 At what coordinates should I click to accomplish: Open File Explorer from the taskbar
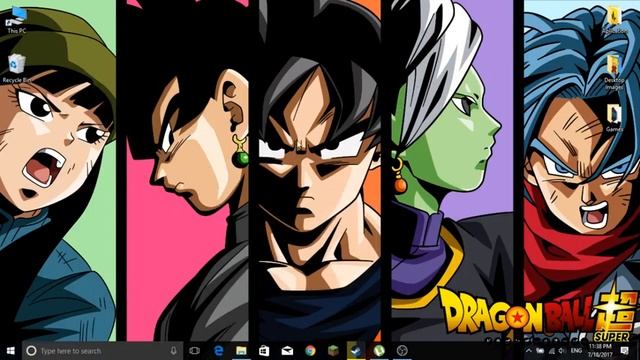point(241,351)
